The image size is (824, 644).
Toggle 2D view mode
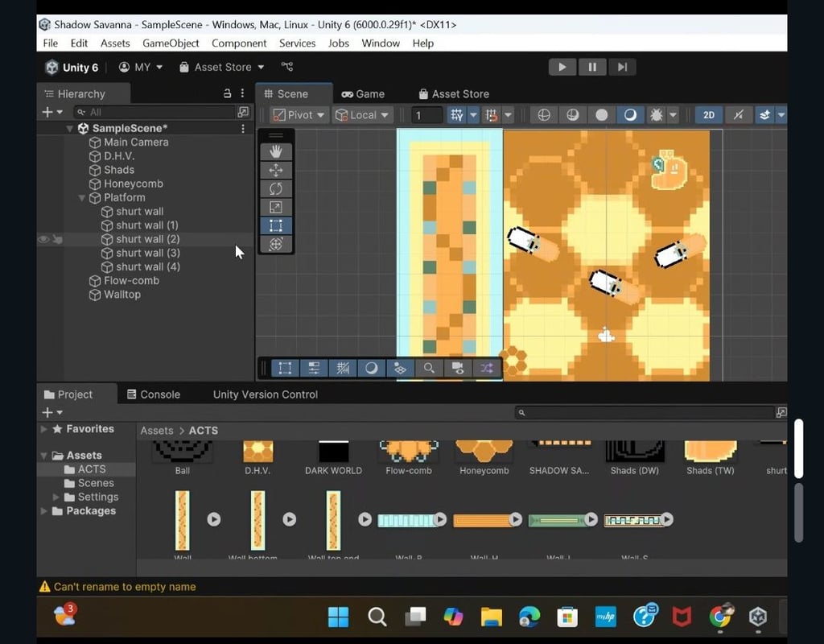(x=709, y=115)
